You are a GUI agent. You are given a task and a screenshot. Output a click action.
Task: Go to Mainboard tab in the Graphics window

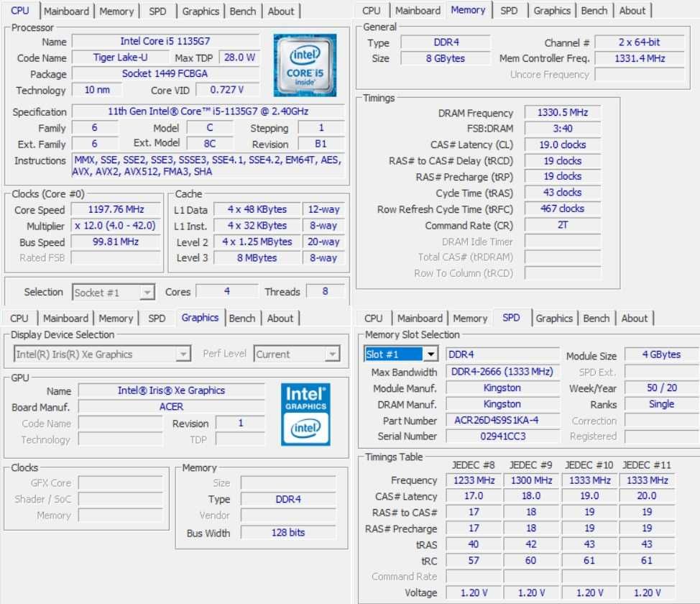tap(65, 319)
